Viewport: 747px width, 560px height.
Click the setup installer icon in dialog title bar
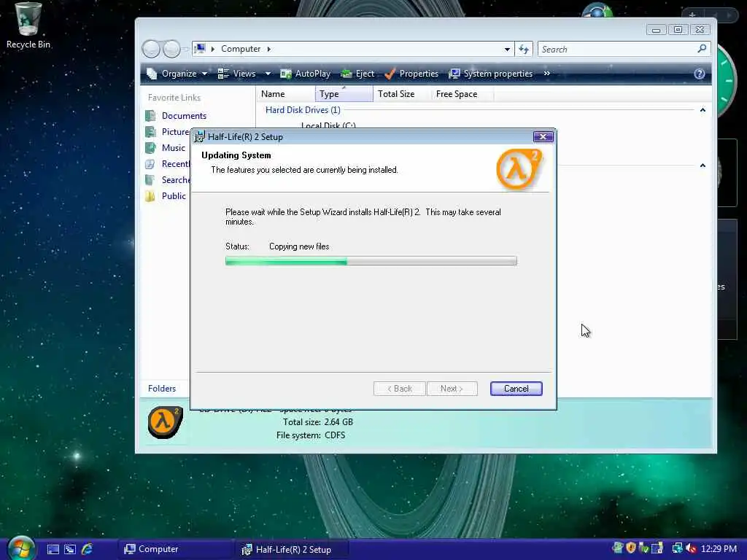[x=200, y=136]
